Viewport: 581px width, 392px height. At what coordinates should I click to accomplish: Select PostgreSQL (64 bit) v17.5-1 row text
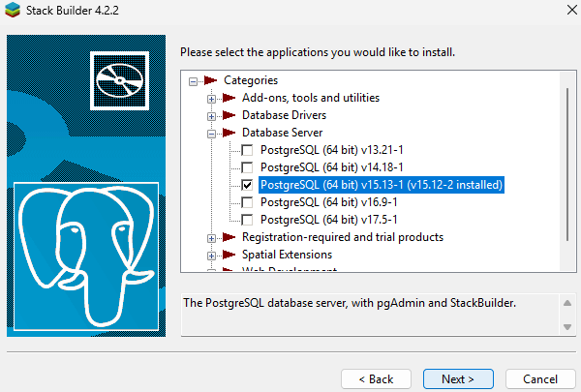coord(328,220)
